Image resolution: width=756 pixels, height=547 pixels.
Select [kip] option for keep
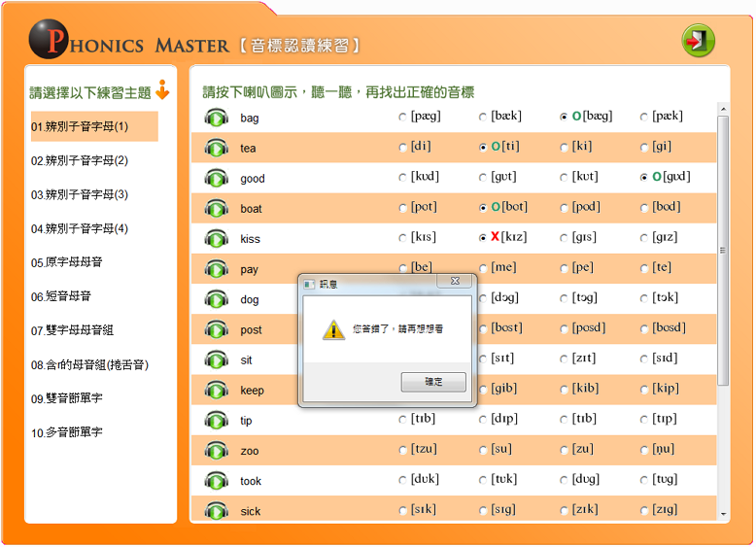pos(643,390)
